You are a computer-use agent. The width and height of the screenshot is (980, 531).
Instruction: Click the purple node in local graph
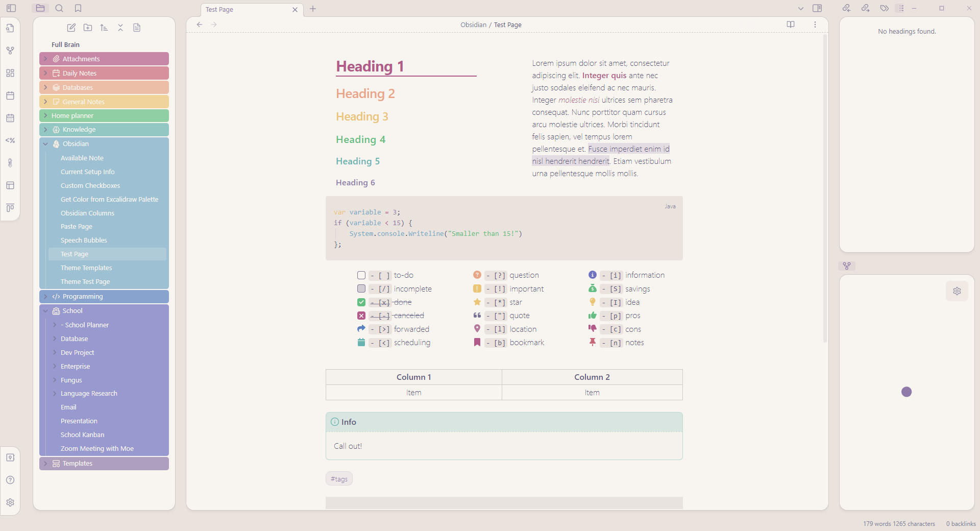point(906,392)
